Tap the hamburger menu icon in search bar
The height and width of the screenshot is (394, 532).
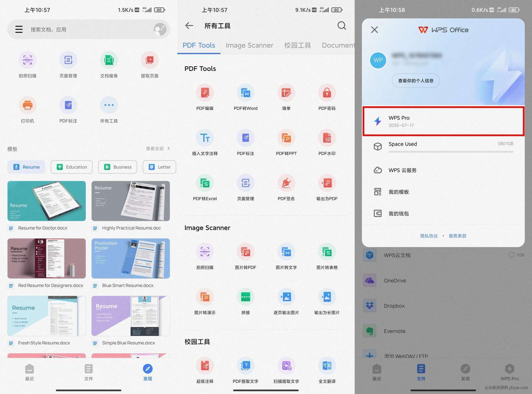point(19,29)
